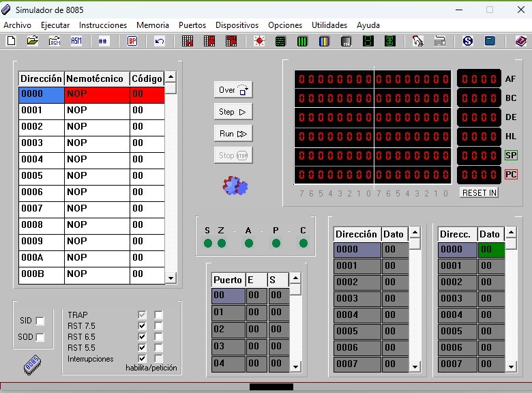
Task: Open the green vertical bars device icon
Action: point(302,41)
